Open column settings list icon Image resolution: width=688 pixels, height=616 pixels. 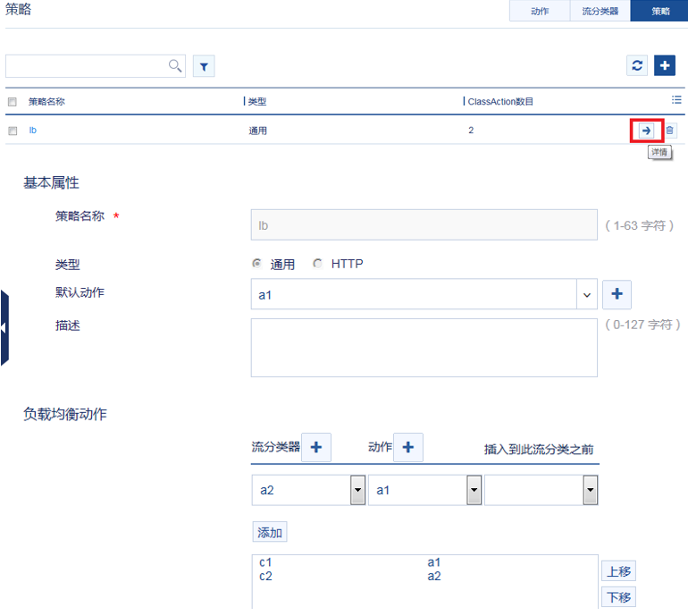click(x=676, y=100)
